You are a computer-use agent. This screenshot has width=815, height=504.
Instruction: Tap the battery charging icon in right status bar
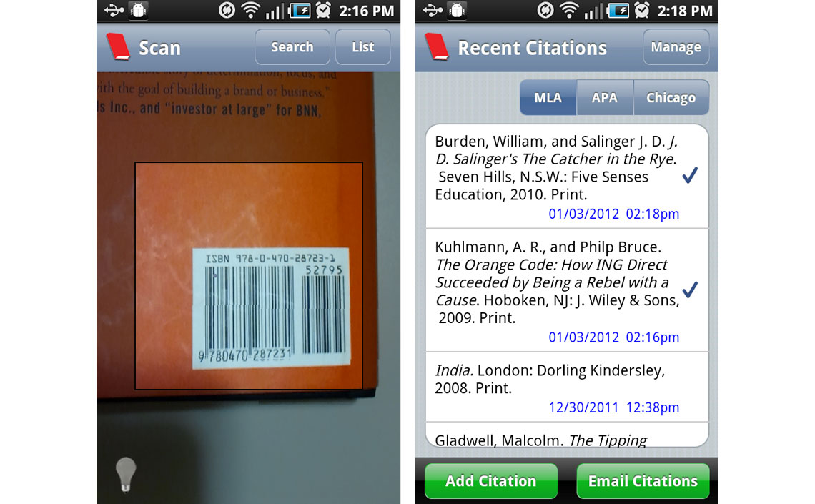618,11
